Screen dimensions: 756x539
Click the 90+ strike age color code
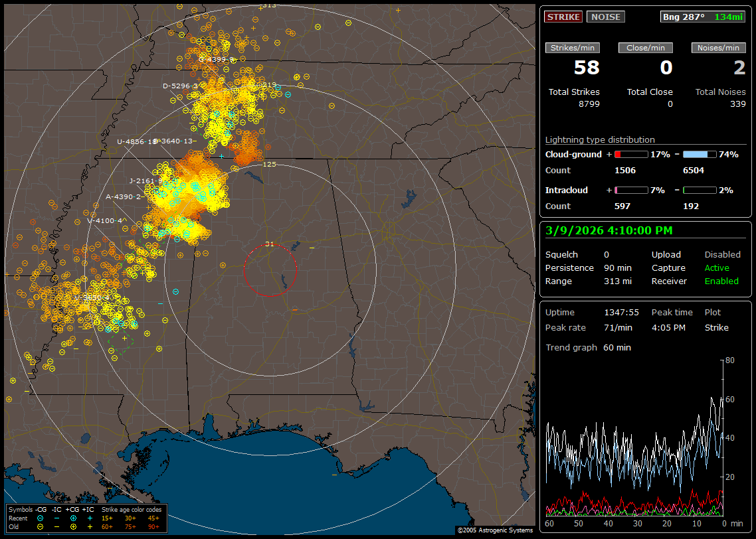153,526
